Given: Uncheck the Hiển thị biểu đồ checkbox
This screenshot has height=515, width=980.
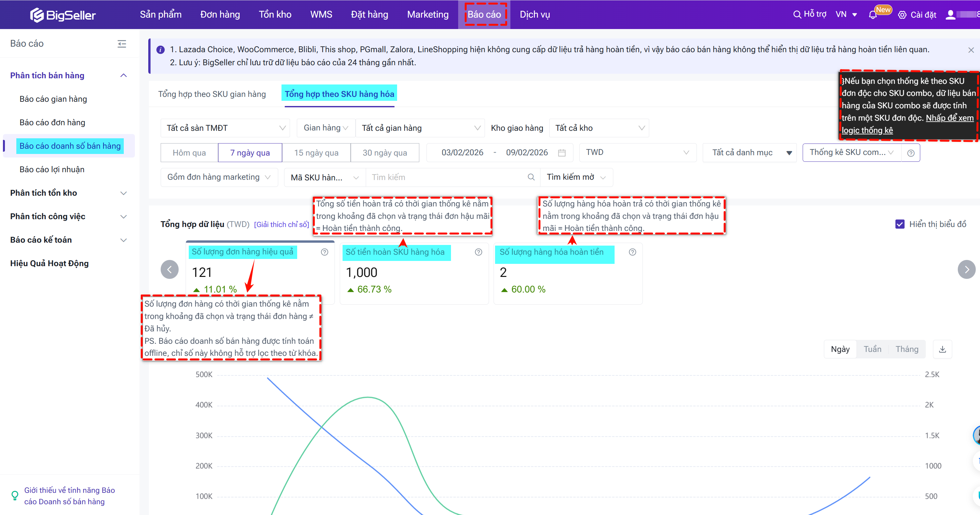Looking at the screenshot, I should [x=899, y=224].
